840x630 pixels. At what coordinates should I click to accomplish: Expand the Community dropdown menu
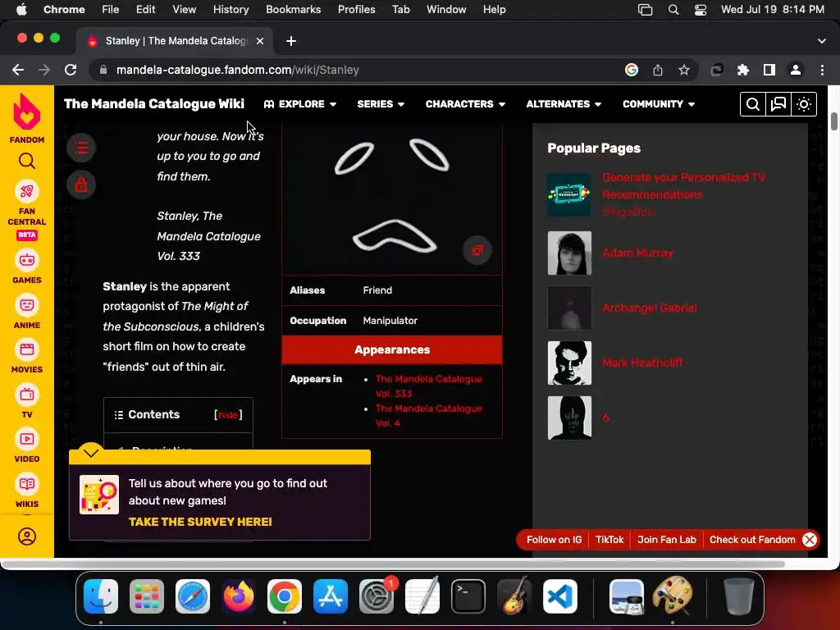(659, 104)
